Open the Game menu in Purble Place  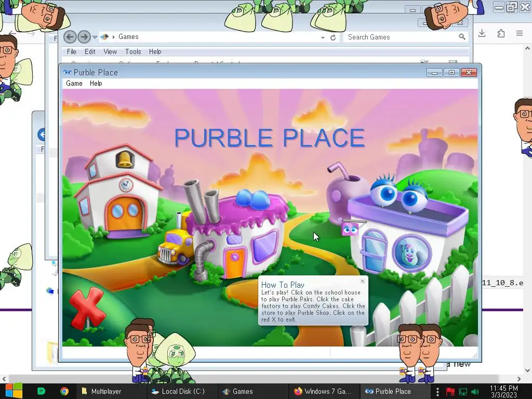(x=74, y=84)
